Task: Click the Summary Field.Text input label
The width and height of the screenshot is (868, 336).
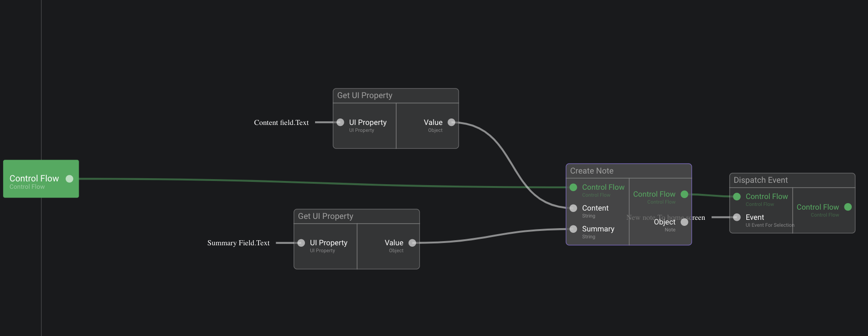Action: 238,243
